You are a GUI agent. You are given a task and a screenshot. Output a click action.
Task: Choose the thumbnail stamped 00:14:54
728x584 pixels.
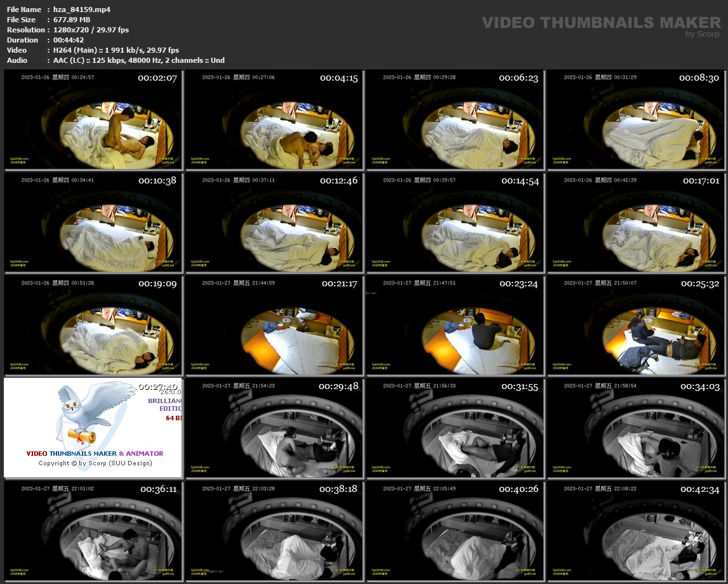[x=456, y=222]
